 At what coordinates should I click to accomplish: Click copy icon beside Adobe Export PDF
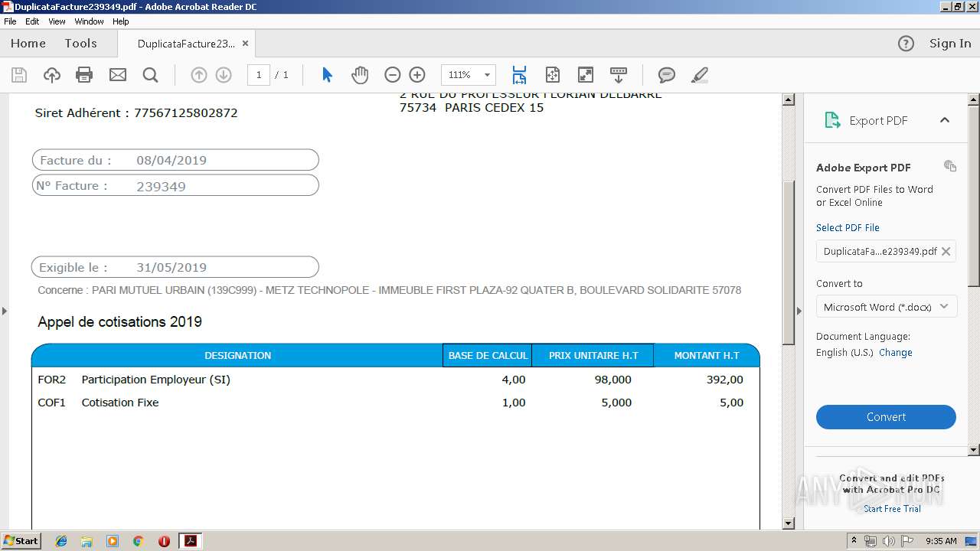pos(950,166)
